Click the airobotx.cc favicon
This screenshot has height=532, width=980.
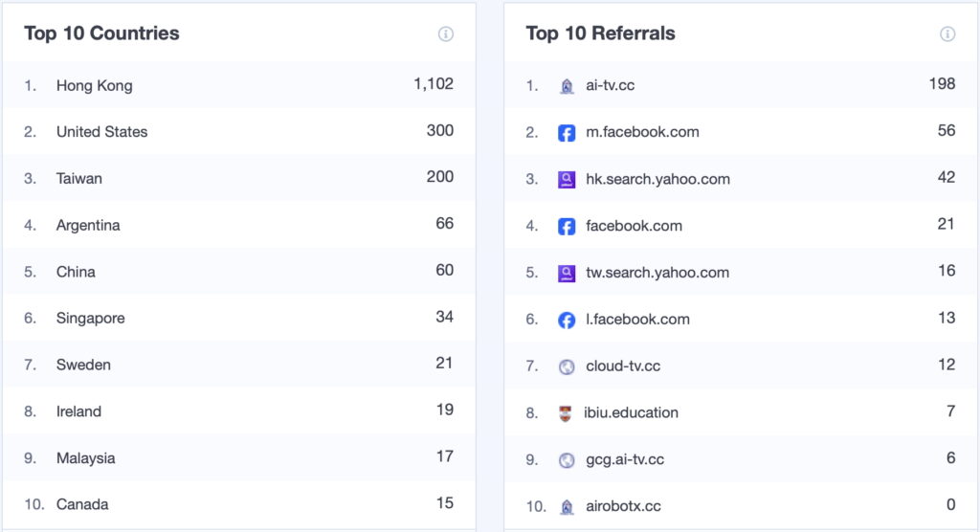point(567,507)
